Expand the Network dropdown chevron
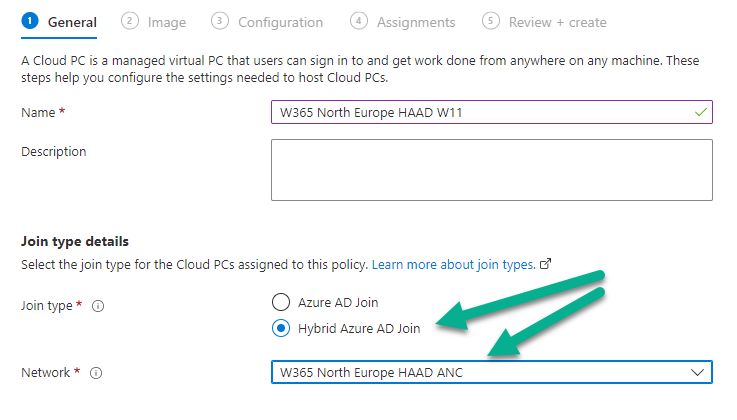This screenshot has height=420, width=737. 698,373
